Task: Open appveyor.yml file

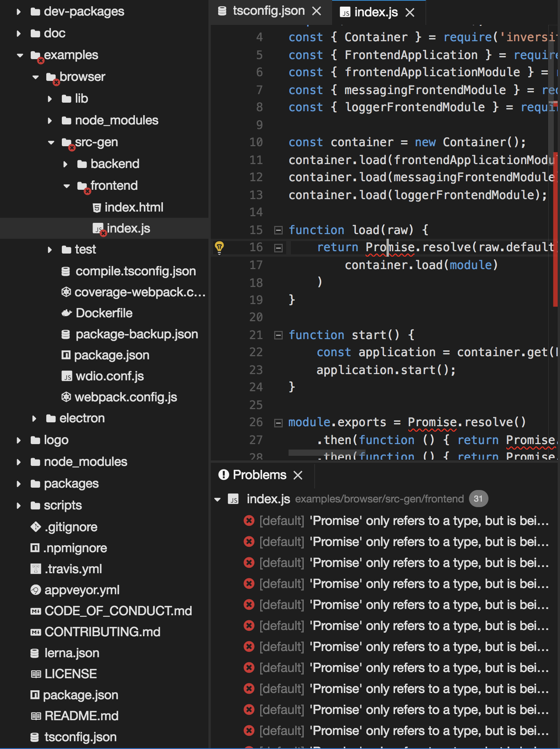Action: point(82,590)
